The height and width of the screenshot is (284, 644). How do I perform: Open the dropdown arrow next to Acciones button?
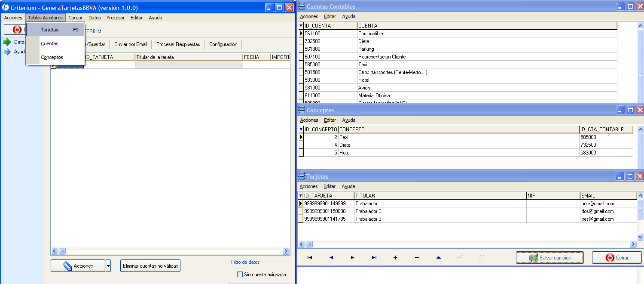click(x=108, y=266)
